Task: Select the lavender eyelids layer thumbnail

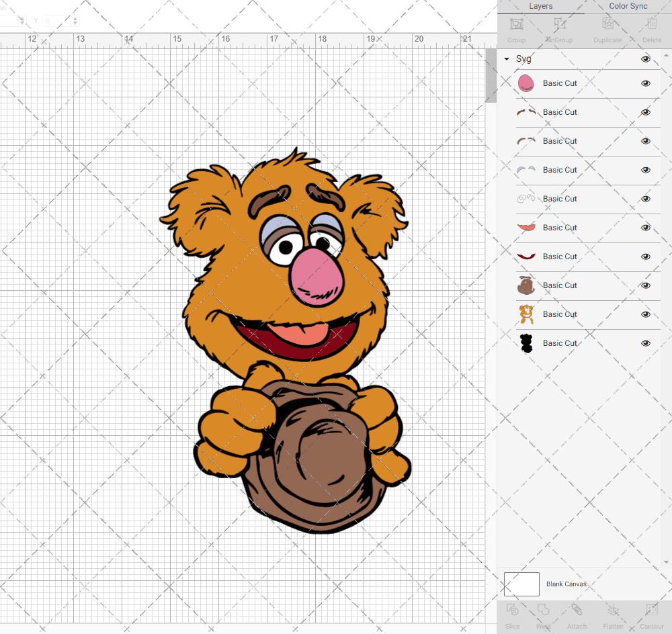Action: [x=526, y=170]
